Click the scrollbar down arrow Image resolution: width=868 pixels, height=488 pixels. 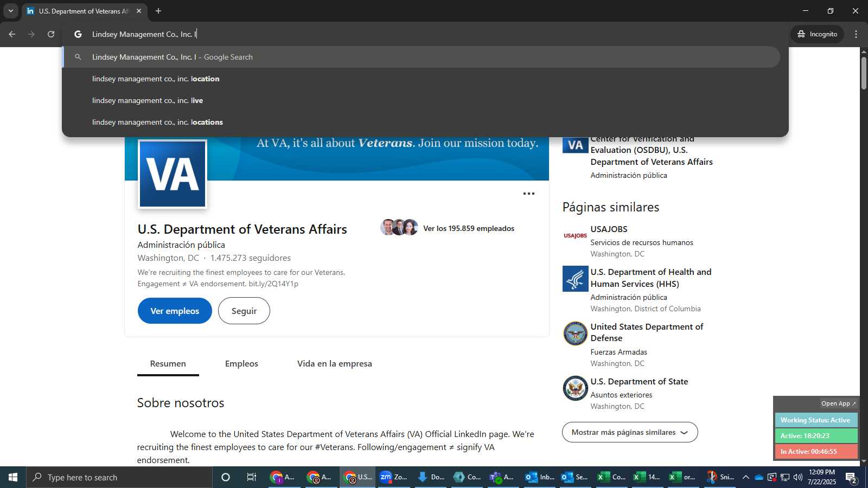pos(864,461)
